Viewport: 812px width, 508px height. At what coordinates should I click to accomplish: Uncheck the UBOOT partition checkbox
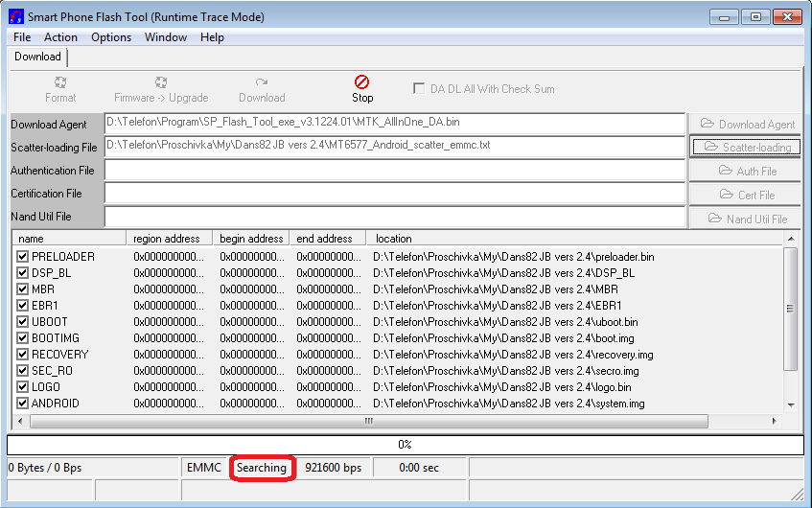[x=22, y=322]
